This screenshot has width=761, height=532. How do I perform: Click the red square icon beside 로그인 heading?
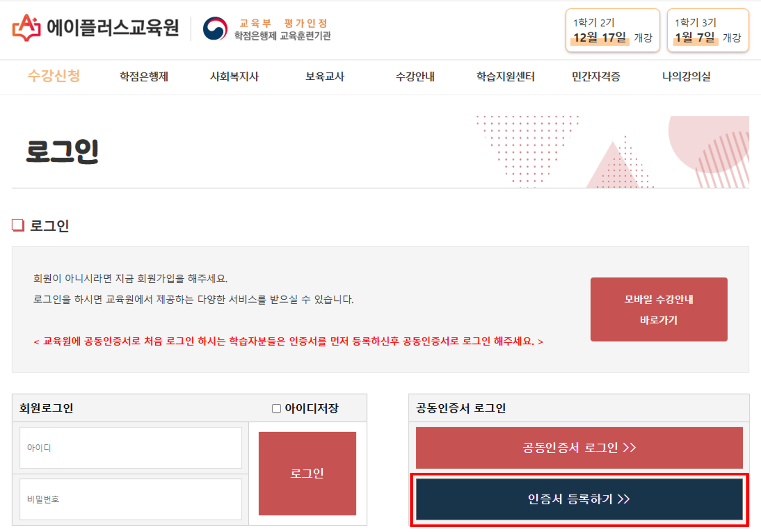click(17, 226)
